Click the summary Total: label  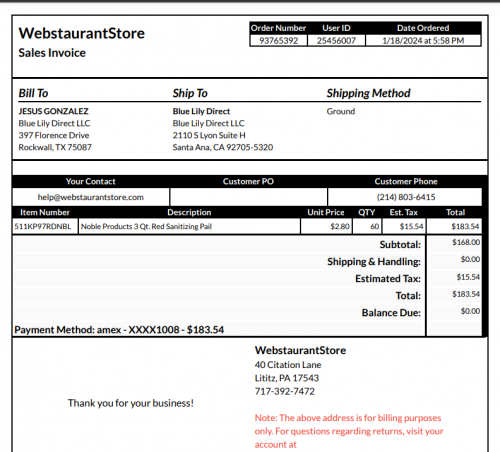coord(408,296)
